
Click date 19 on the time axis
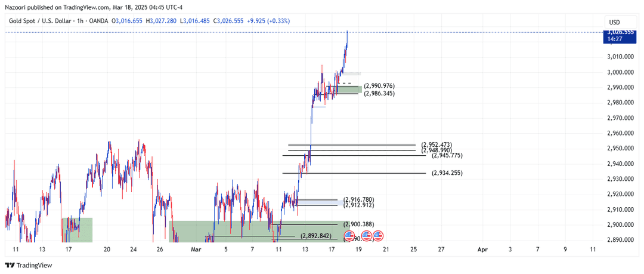point(358,250)
